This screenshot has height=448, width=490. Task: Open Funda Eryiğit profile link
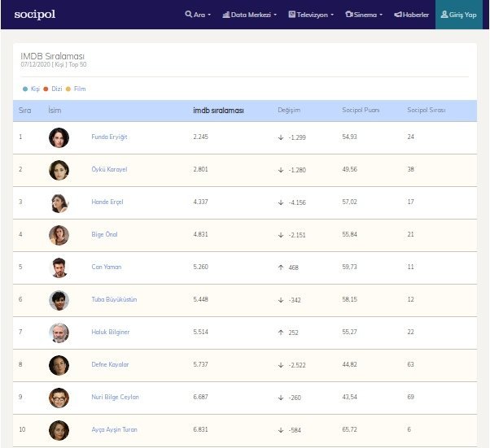click(109, 137)
